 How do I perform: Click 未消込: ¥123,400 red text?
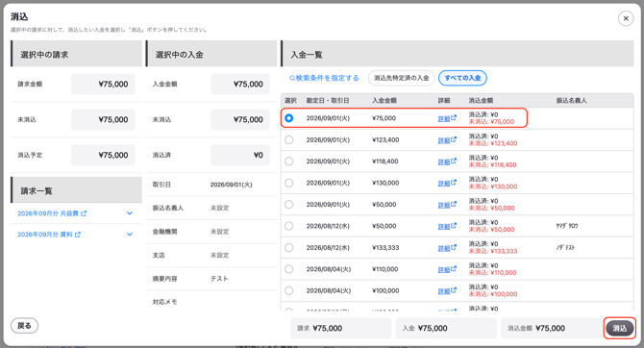(x=493, y=143)
